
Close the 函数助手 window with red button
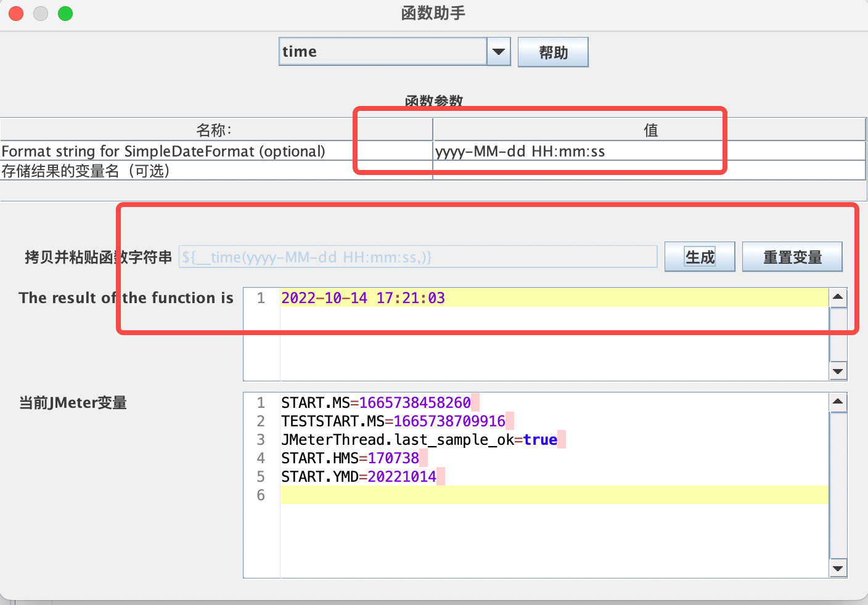[x=16, y=14]
